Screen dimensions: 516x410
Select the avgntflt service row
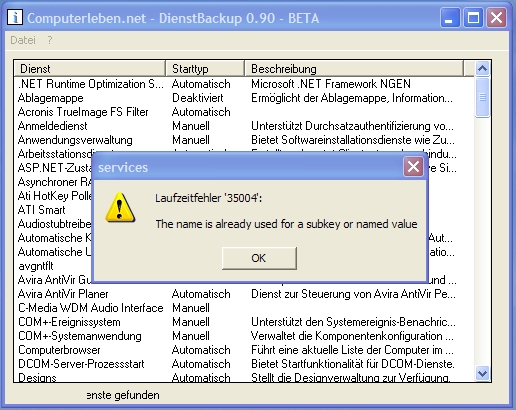tap(36, 266)
